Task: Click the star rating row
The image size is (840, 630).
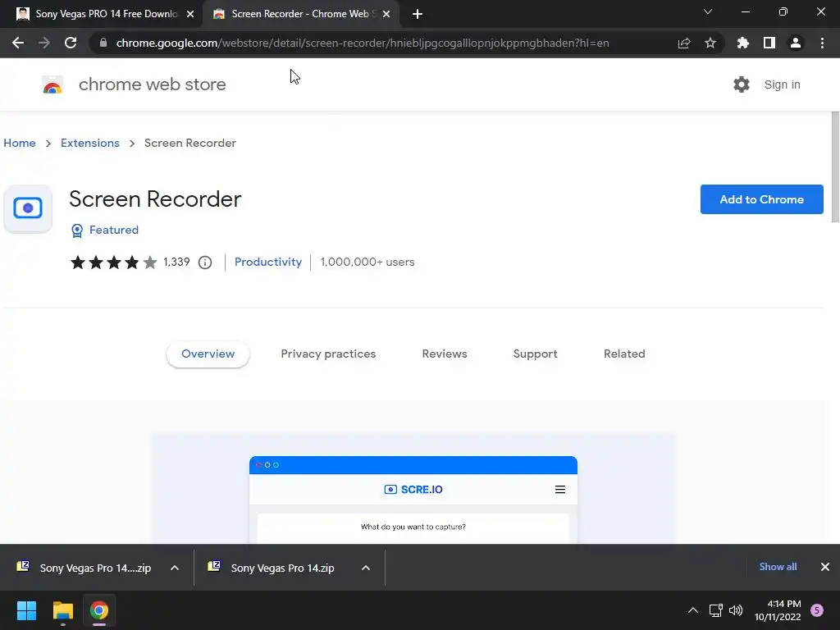Action: (x=113, y=262)
